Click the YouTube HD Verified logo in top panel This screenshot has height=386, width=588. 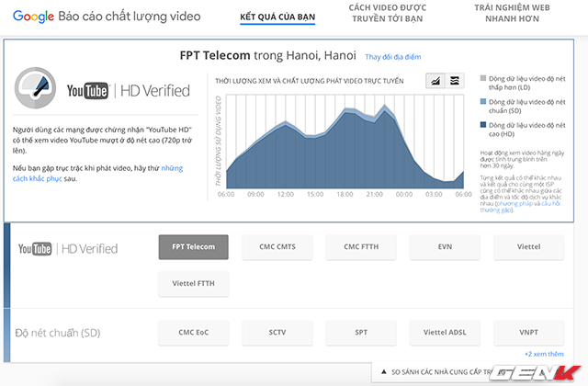click(128, 90)
